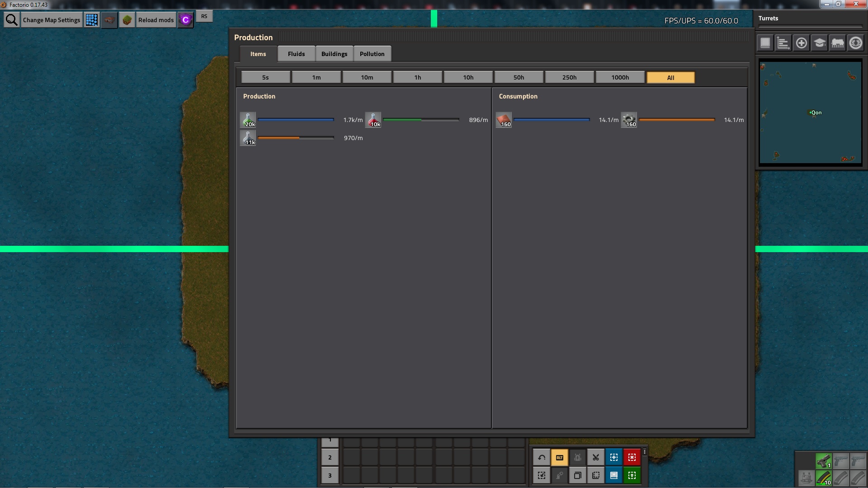The width and height of the screenshot is (868, 488).
Task: Click dashed box with arrow import shortcut
Action: (x=542, y=475)
